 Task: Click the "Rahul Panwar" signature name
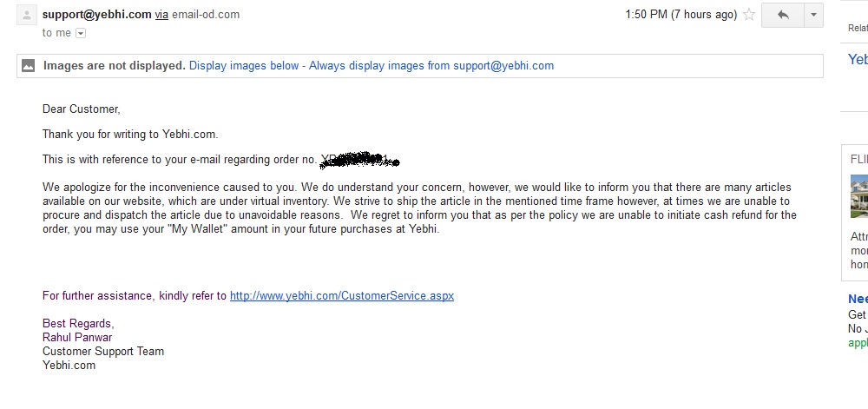(77, 337)
